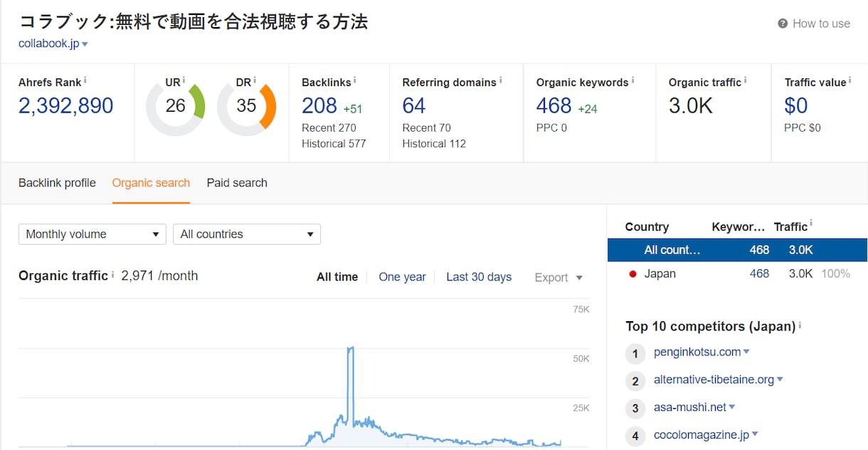Click the Keywords column header
The image size is (868, 450).
(738, 227)
